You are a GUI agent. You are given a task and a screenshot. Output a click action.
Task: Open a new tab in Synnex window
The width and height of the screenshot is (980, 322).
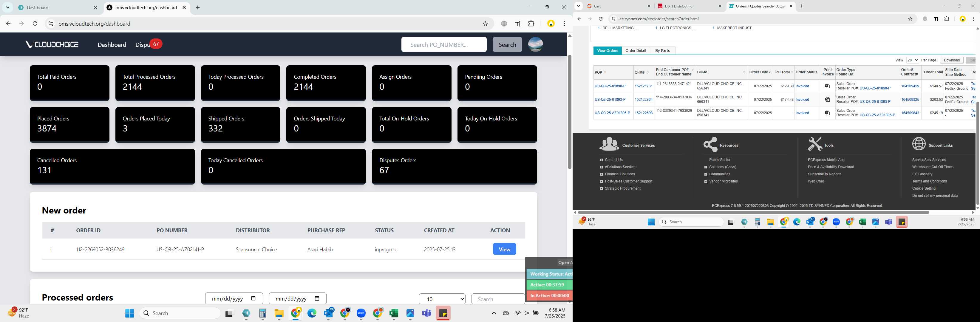coord(802,6)
